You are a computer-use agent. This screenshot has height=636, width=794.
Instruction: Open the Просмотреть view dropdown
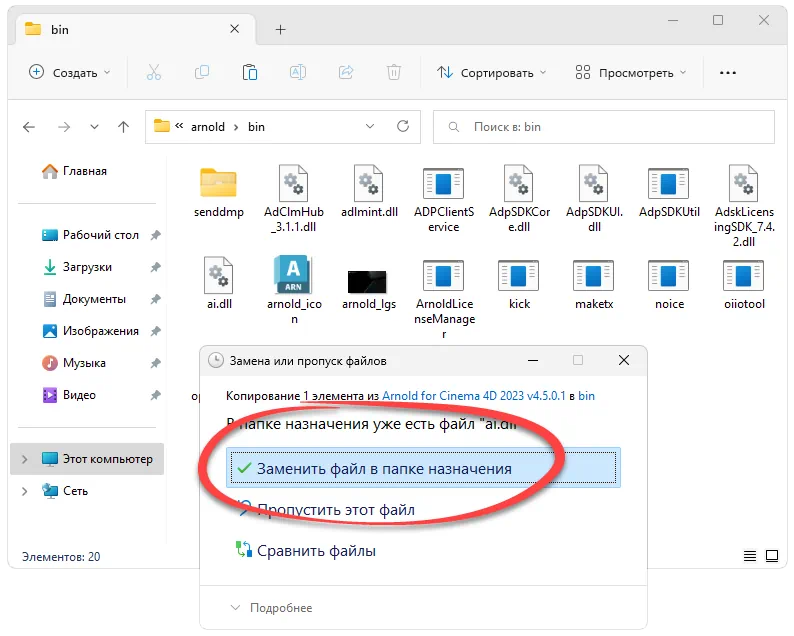click(x=631, y=73)
